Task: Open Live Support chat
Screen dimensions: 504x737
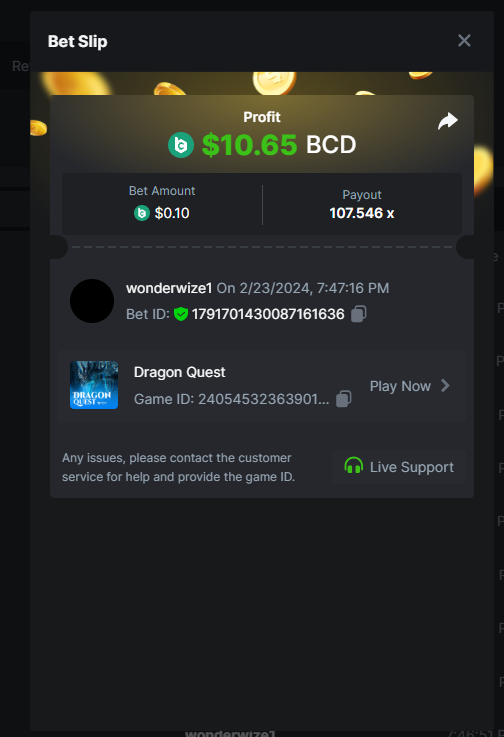Action: pyautogui.click(x=399, y=467)
